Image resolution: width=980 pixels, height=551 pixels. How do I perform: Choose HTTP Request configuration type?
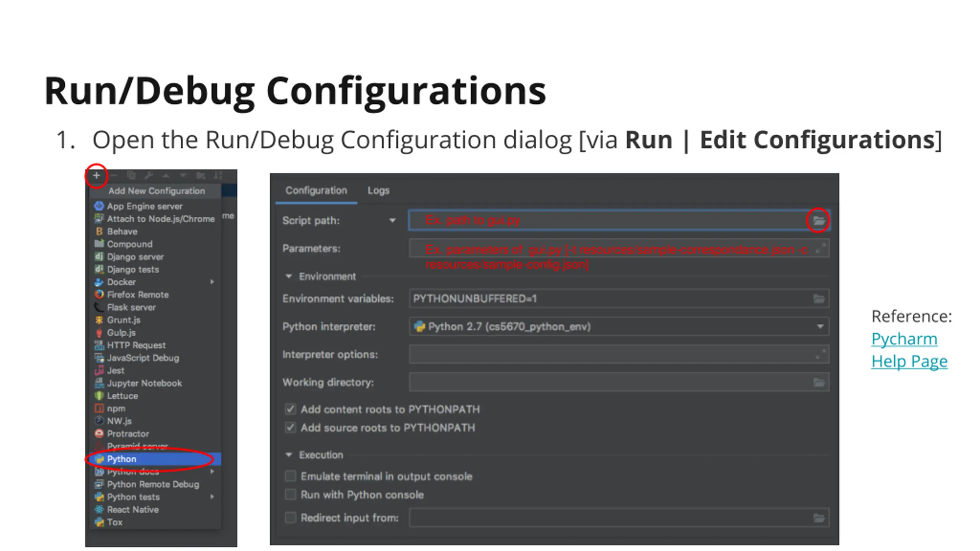point(155,345)
